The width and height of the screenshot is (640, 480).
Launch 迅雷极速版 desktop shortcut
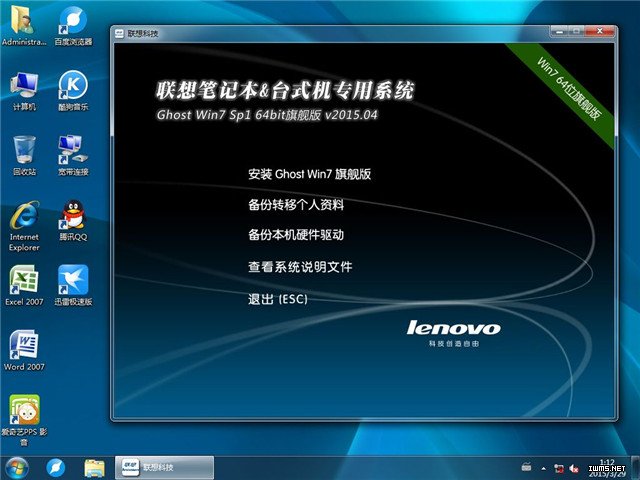(x=73, y=285)
